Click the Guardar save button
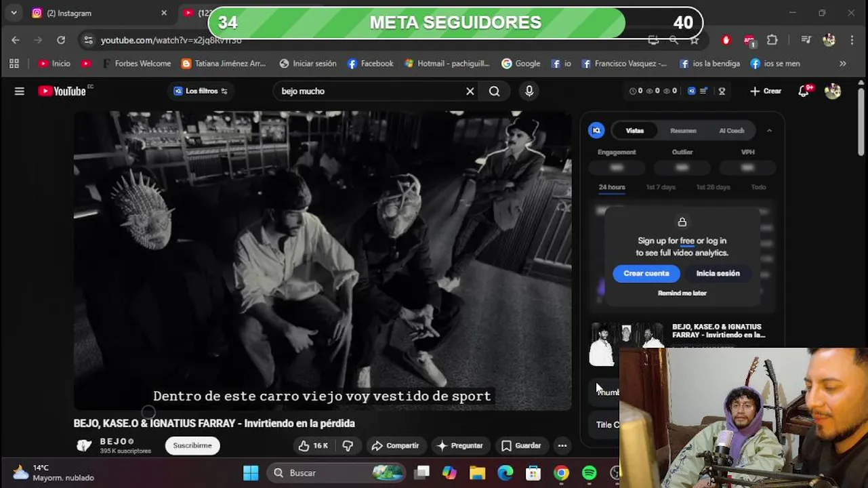 point(520,445)
